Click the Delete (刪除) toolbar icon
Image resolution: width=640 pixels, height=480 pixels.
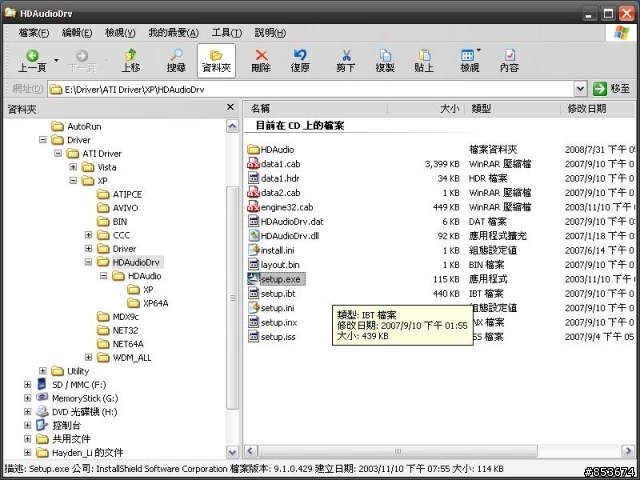point(261,61)
